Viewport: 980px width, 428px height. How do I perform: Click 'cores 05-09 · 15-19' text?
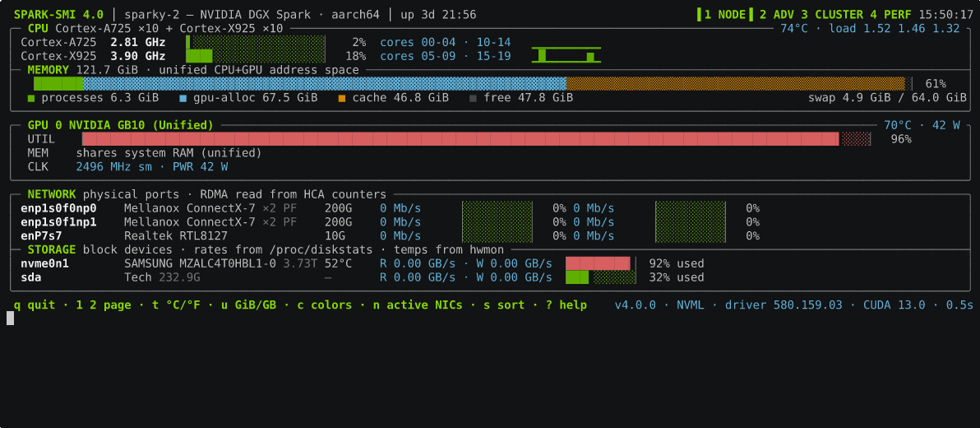point(446,56)
